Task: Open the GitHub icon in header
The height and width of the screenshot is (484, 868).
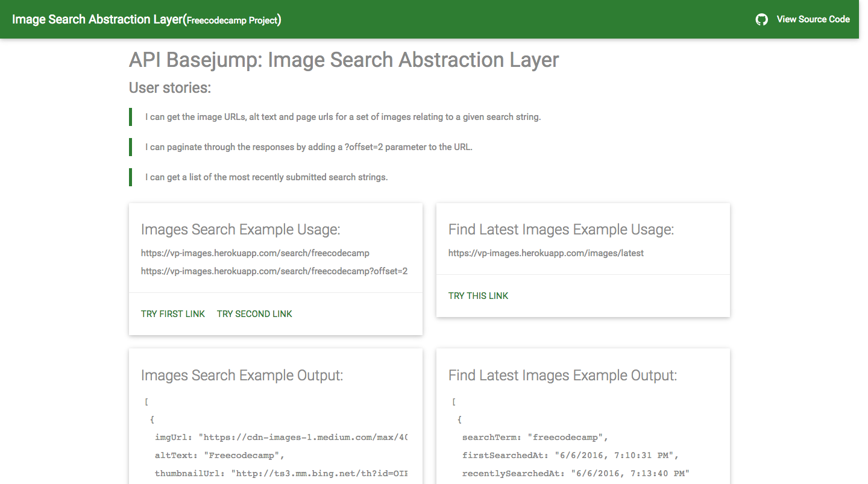Action: pyautogui.click(x=762, y=19)
